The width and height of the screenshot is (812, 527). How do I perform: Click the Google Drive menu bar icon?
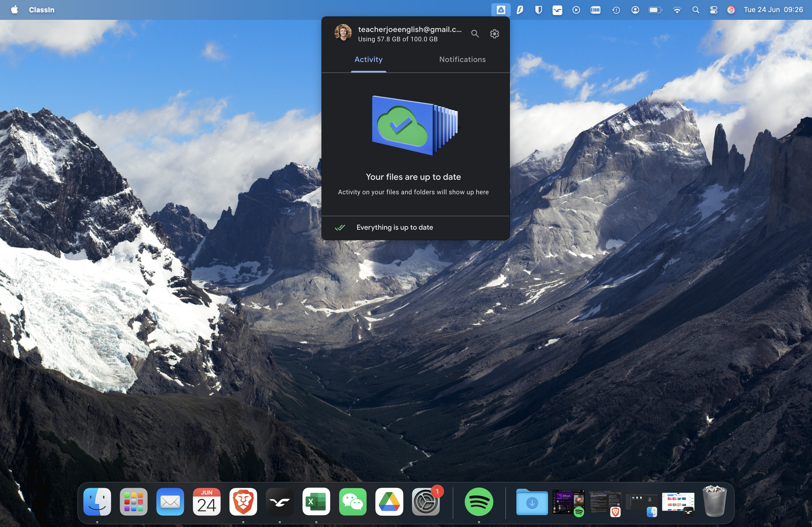pos(501,10)
